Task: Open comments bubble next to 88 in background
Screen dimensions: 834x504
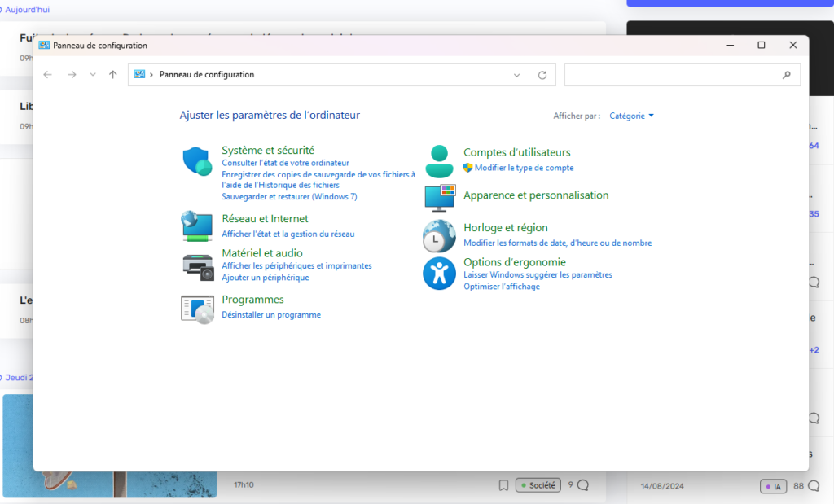Action: click(x=814, y=486)
